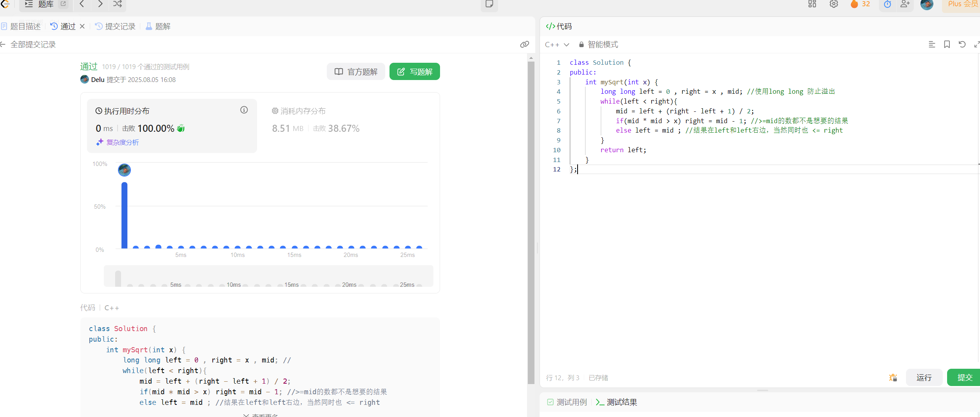
Task: Pick a random problem shuffle icon
Action: tap(118, 4)
